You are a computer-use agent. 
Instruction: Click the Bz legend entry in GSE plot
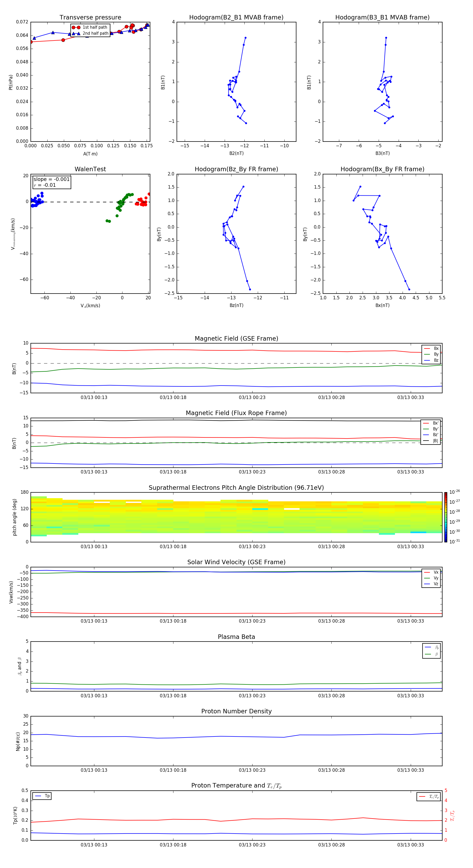click(x=431, y=361)
